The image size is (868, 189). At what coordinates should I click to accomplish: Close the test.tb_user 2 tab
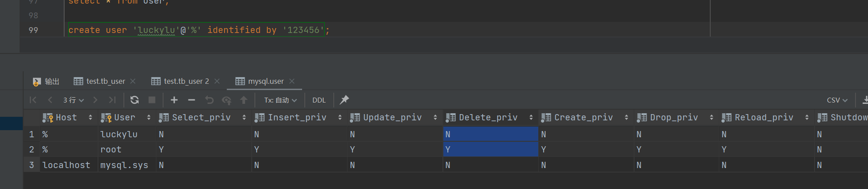217,81
